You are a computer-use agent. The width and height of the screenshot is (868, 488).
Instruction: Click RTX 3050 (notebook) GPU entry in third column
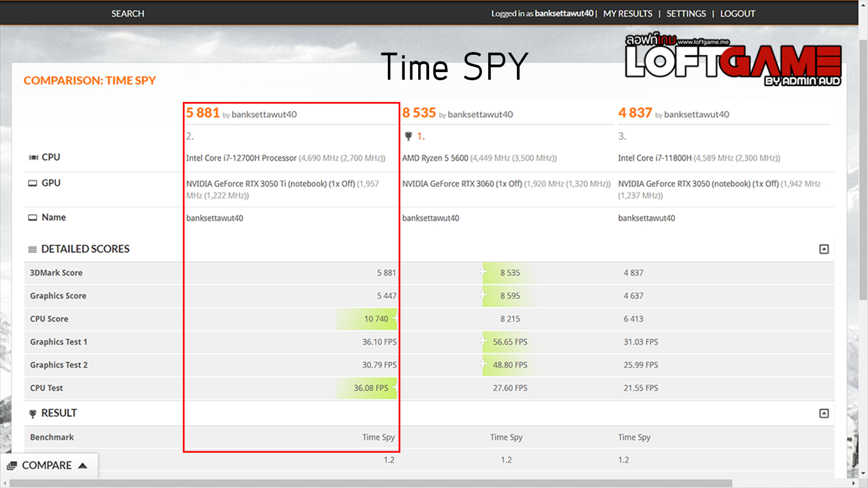(719, 189)
